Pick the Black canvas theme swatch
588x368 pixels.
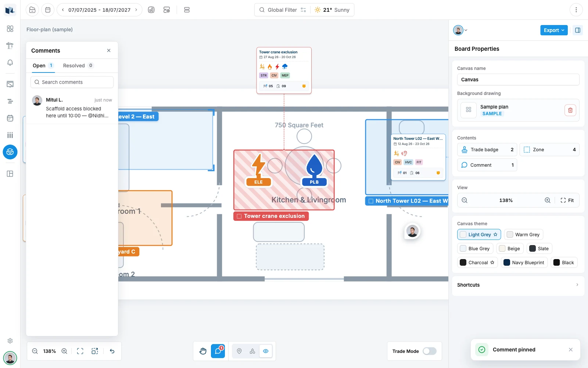[x=564, y=262]
